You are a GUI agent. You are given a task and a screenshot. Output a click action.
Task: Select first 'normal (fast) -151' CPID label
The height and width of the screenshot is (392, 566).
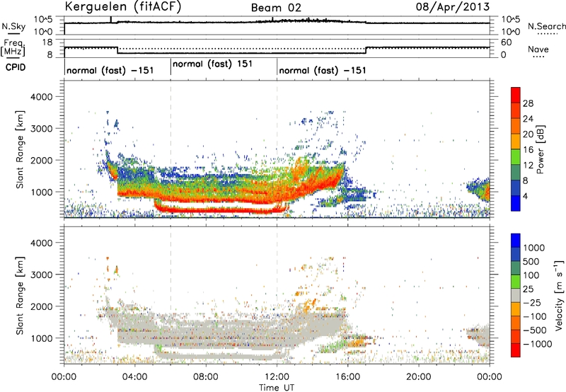[x=110, y=70]
